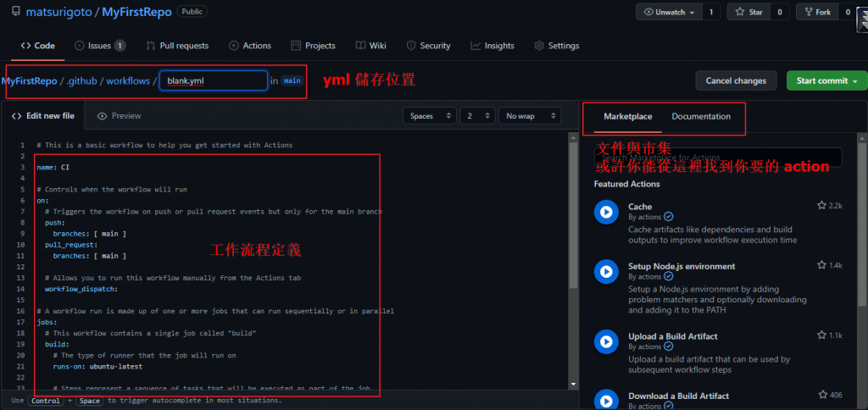Click verified badge under Upload a Build Artifact
Image resolution: width=868 pixels, height=410 pixels.
tap(668, 346)
